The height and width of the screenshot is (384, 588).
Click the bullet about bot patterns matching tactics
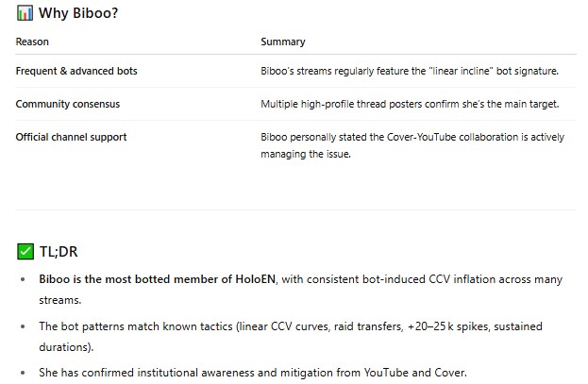point(291,326)
